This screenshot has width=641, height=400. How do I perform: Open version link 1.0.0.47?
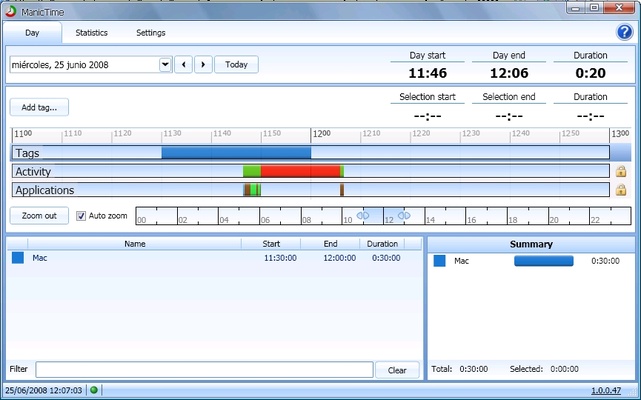point(606,391)
